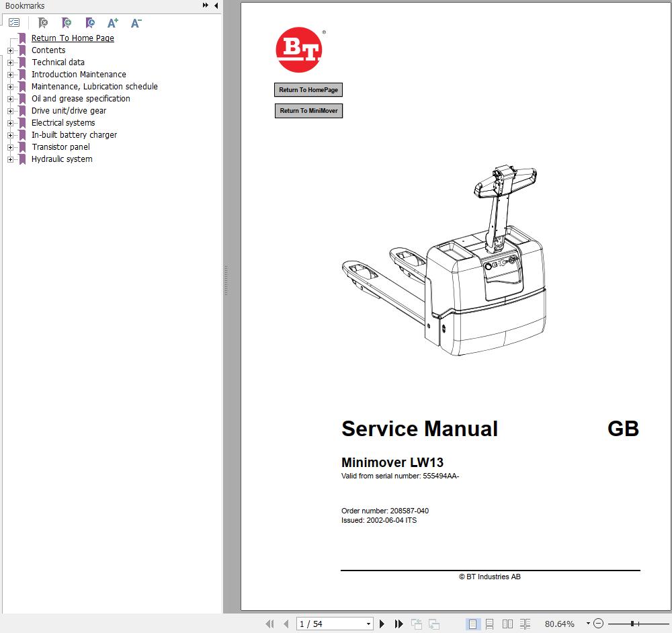
Task: Click the purple bookmark icon beside Contents
Action: [x=22, y=50]
